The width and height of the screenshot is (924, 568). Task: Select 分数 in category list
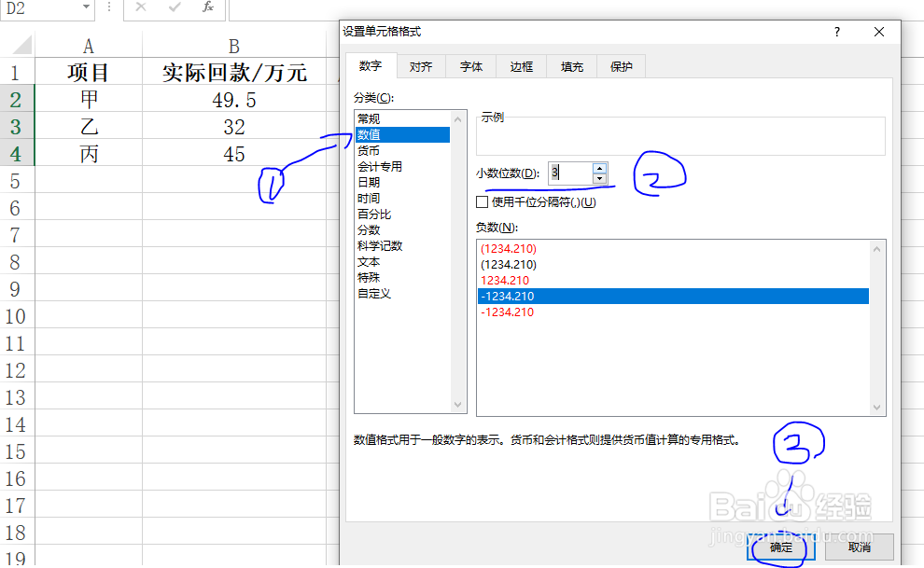pyautogui.click(x=403, y=230)
